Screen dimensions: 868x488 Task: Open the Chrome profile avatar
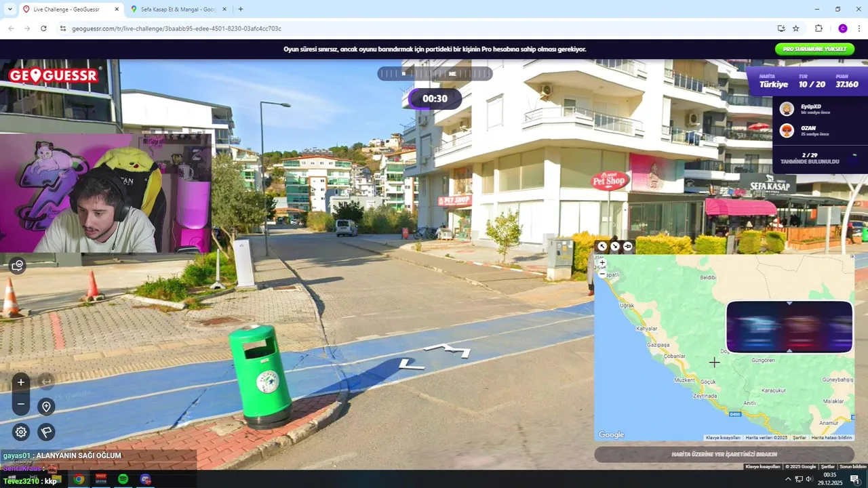843,28
